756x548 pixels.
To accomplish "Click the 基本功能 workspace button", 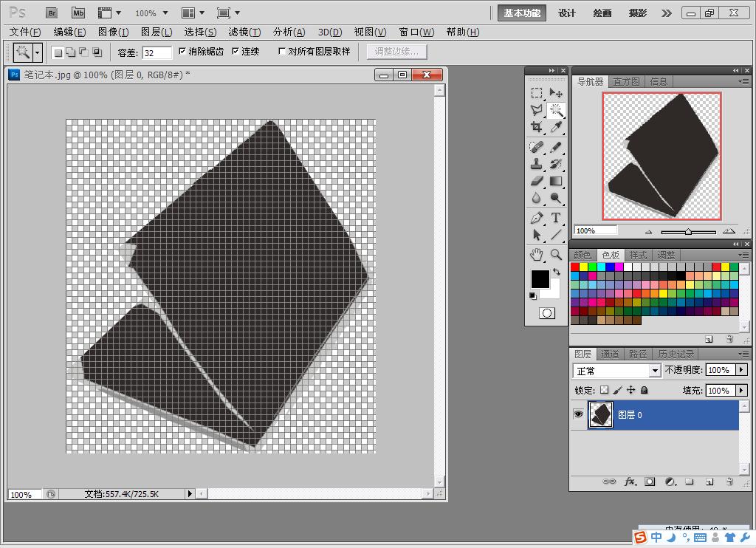I will click(x=522, y=13).
